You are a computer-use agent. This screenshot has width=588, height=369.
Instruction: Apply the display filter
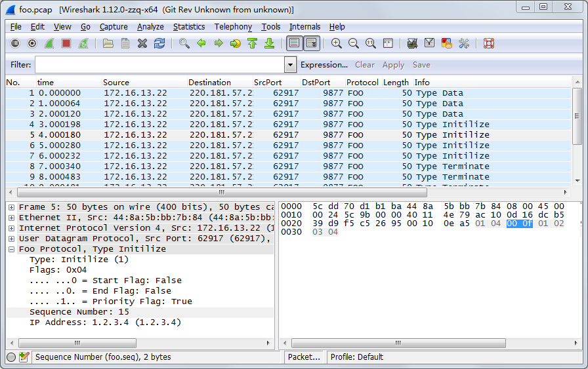(x=393, y=65)
